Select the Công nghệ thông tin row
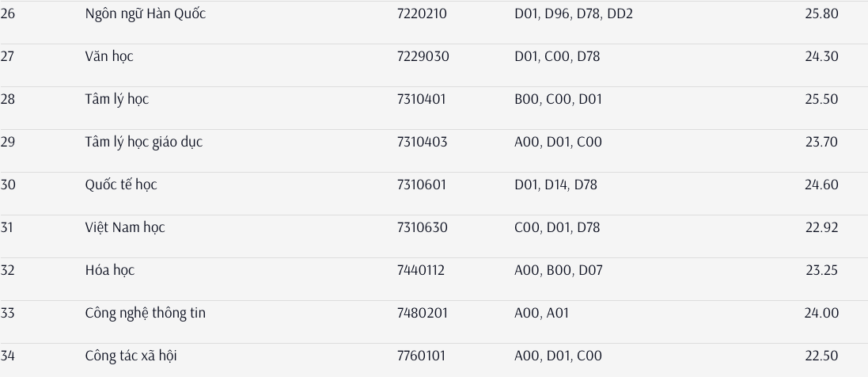Image resolution: width=868 pixels, height=377 pixels. (x=146, y=314)
